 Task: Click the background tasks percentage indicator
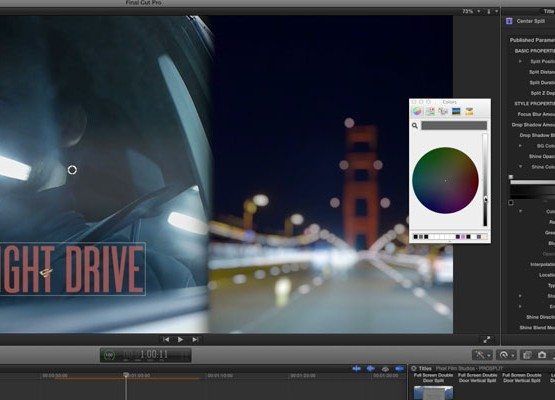point(109,355)
